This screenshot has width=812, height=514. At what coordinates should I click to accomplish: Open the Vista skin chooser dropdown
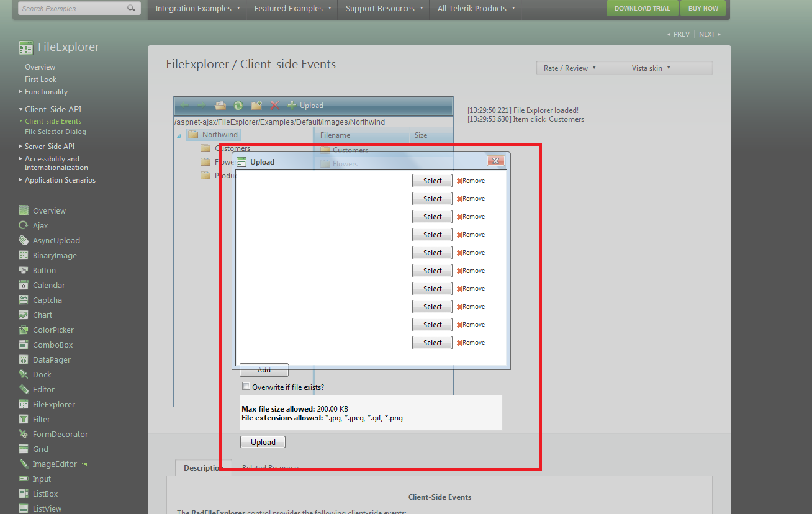pos(651,68)
